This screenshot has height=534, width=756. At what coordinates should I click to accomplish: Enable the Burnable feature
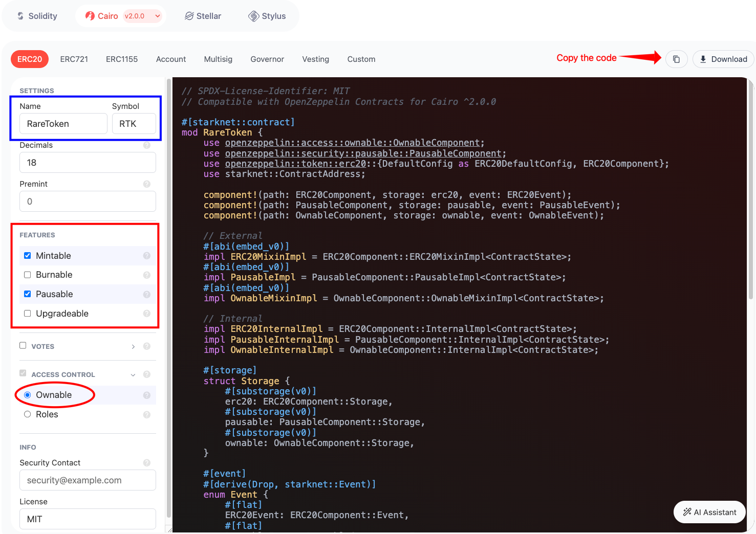coord(27,275)
